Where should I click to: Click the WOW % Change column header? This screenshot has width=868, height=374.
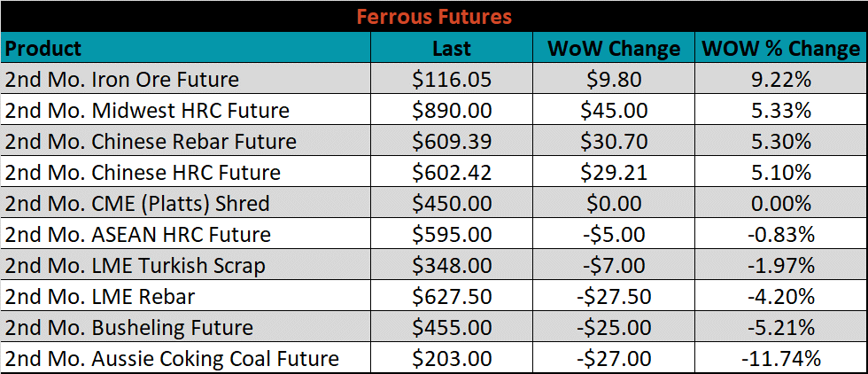coord(781,48)
